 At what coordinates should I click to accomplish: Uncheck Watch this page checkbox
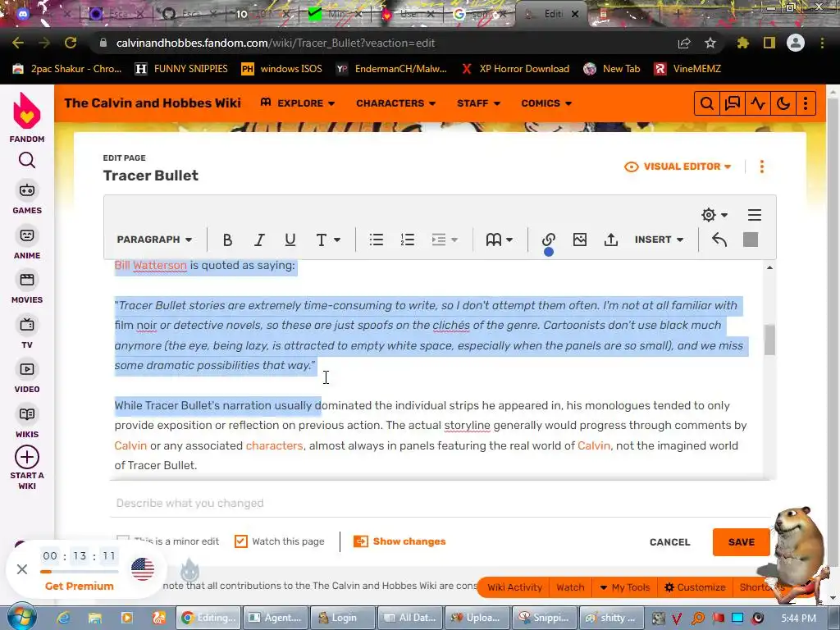tap(241, 541)
